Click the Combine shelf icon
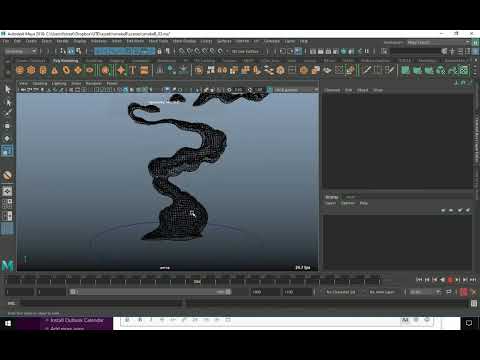 click(198, 70)
